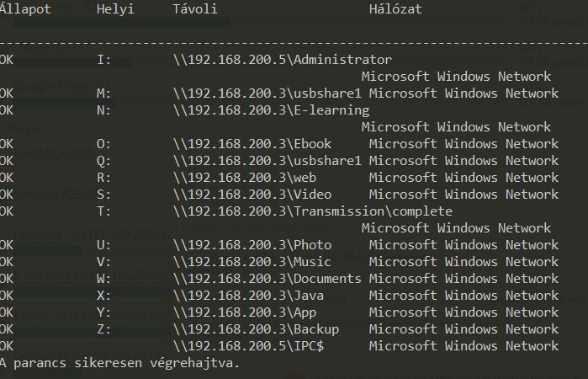Click the \\192.168.200.5\Administrator remote path

(282, 60)
